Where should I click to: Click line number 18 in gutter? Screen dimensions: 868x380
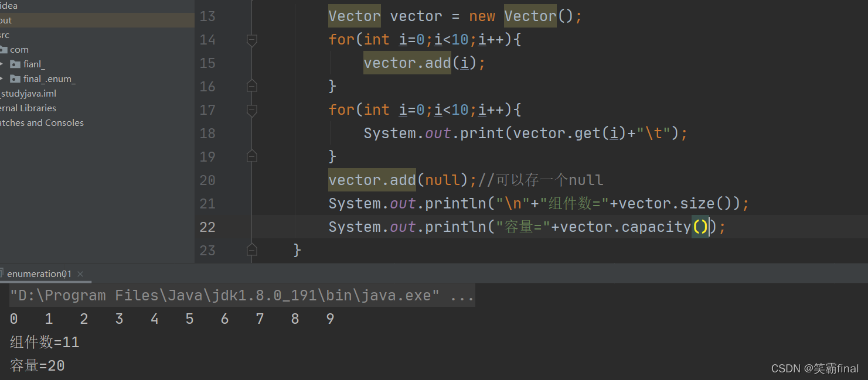click(207, 133)
